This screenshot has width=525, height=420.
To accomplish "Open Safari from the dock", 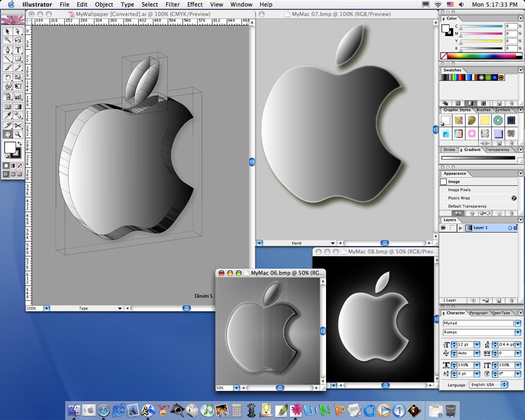I will pos(104,410).
